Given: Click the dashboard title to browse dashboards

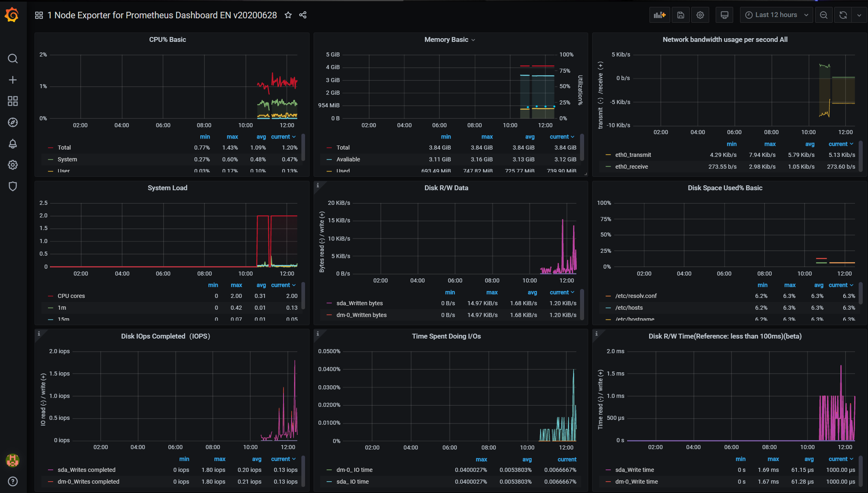Looking at the screenshot, I should [162, 15].
